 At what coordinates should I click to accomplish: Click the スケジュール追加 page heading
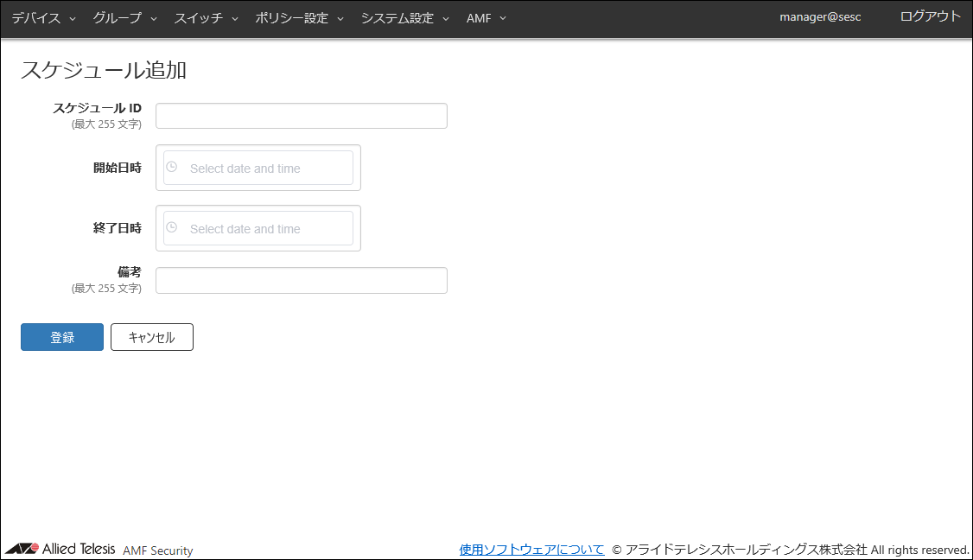tap(104, 70)
